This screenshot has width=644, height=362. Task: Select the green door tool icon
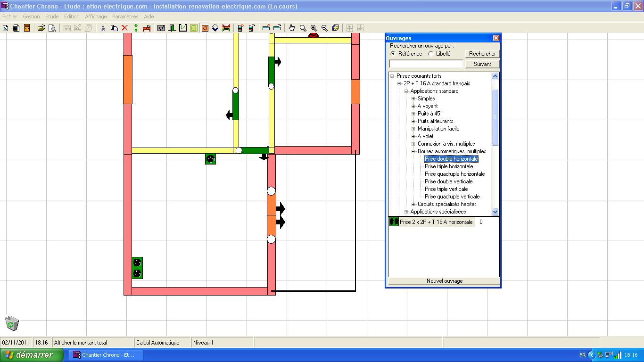172,28
